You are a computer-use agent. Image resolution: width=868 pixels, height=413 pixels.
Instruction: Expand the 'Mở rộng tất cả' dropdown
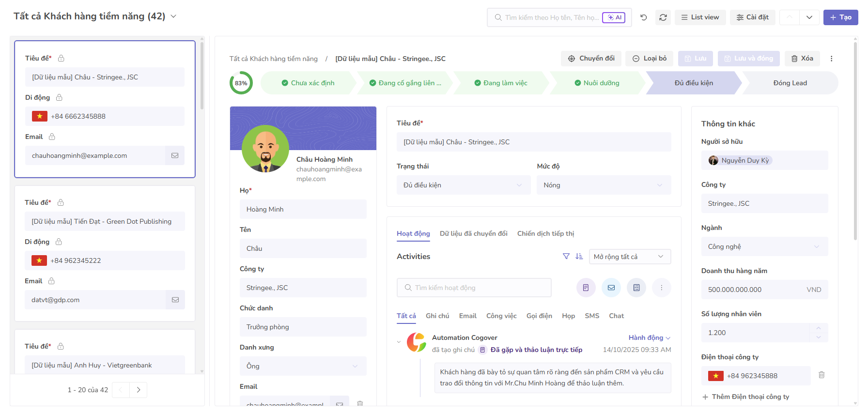click(x=629, y=257)
